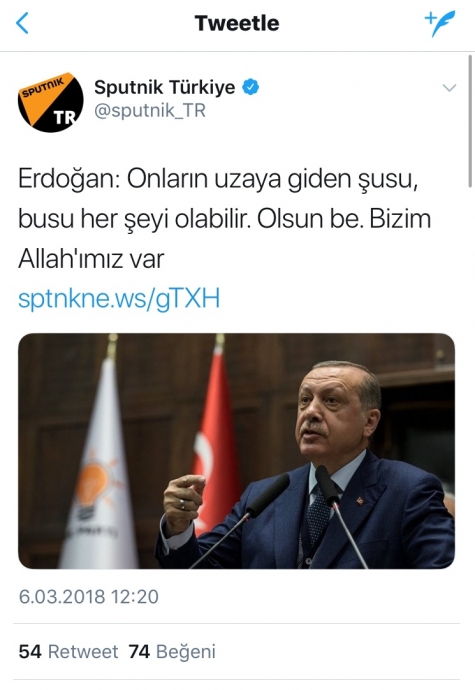Open the Sputnik TR profile avatar
The image size is (475, 690).
pyautogui.click(x=50, y=103)
